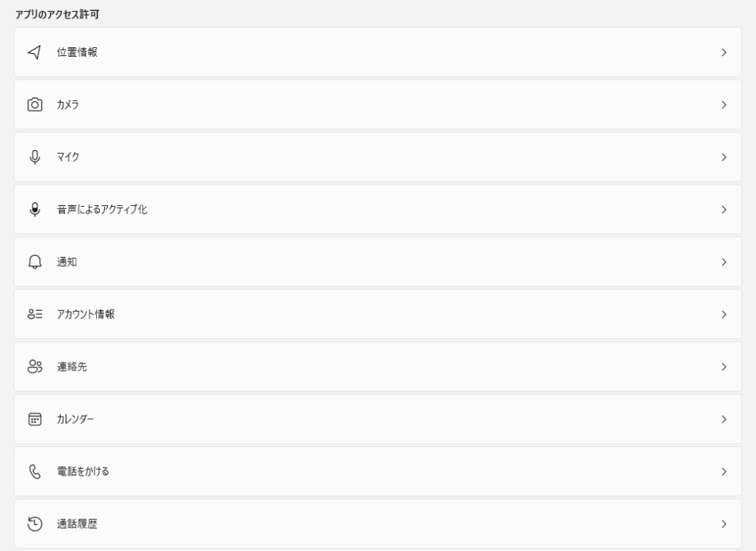The height and width of the screenshot is (551, 756).
Task: Click the calendar icon
Action: [x=34, y=420]
